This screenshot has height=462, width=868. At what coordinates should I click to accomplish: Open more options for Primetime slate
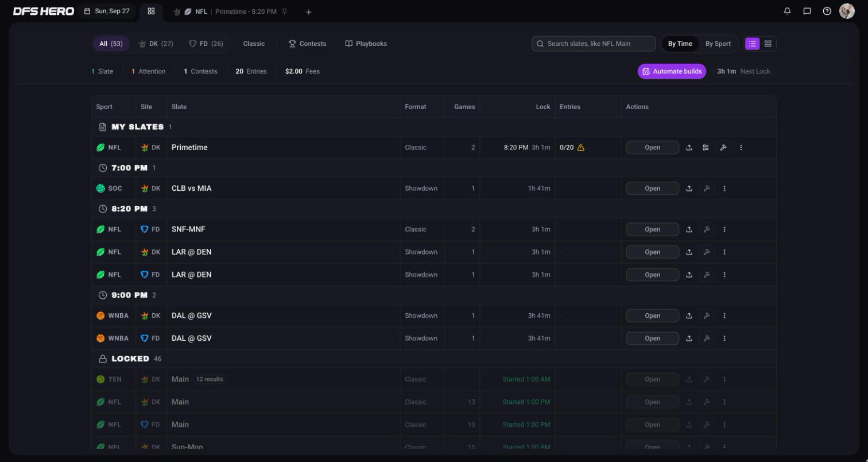click(741, 148)
